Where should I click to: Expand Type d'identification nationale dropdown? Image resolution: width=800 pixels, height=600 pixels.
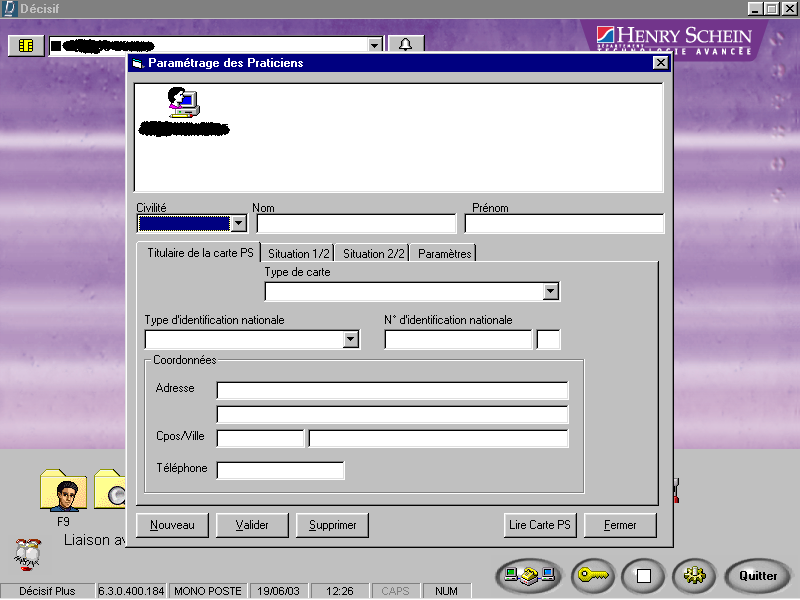click(x=350, y=340)
